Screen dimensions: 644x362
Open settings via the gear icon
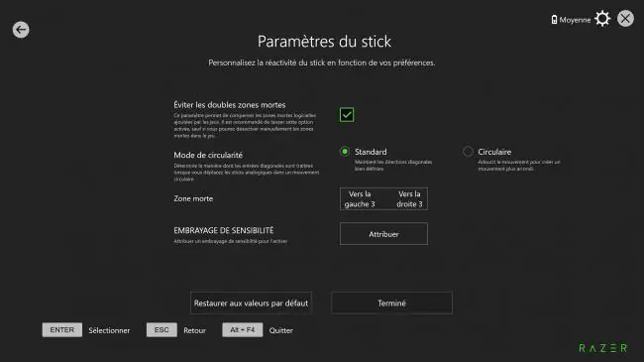coord(602,19)
